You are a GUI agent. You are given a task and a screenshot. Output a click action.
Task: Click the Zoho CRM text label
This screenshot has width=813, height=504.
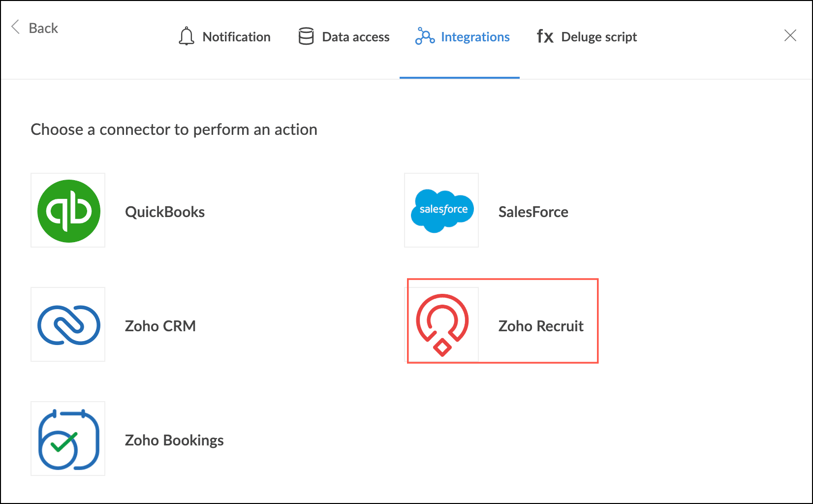(160, 326)
